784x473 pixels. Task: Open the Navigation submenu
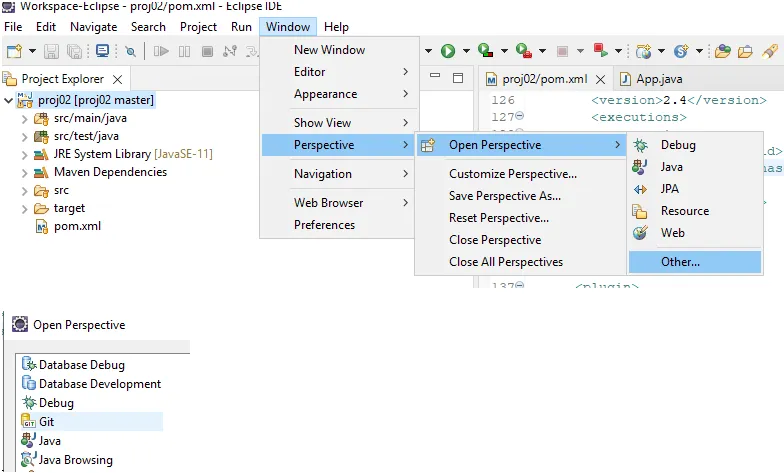coord(339,174)
